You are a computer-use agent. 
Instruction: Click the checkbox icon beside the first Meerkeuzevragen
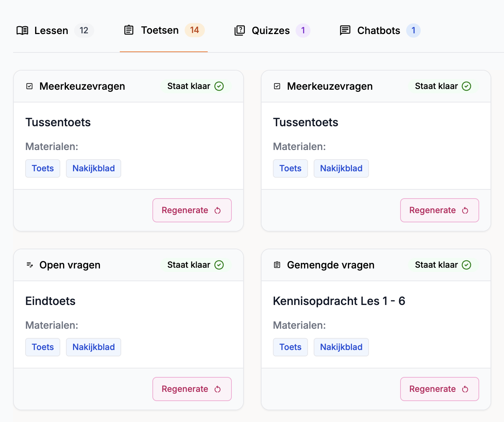(x=30, y=86)
